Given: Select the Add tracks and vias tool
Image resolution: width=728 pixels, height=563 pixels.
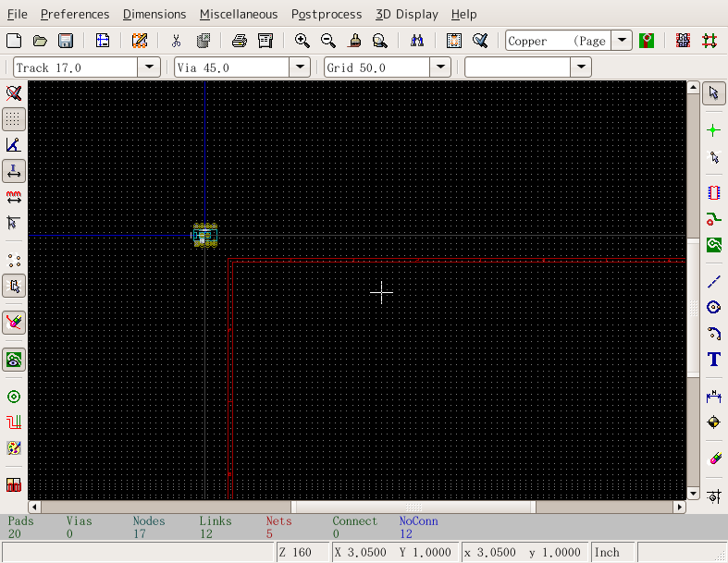Looking at the screenshot, I should [713, 219].
